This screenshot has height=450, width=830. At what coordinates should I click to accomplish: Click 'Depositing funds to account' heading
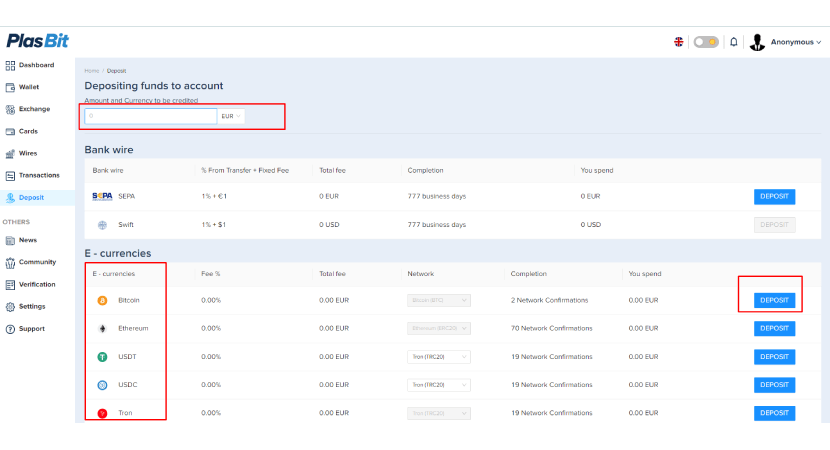(x=154, y=86)
